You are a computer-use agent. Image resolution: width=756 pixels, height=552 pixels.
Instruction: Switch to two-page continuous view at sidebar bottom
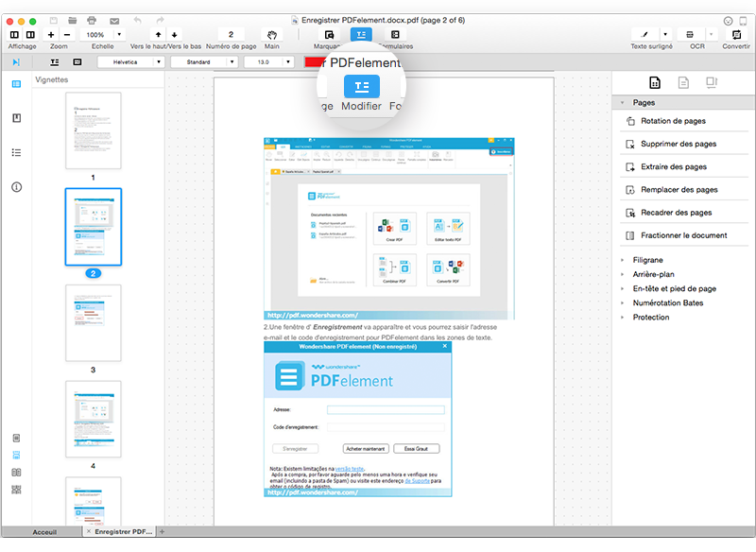click(16, 490)
